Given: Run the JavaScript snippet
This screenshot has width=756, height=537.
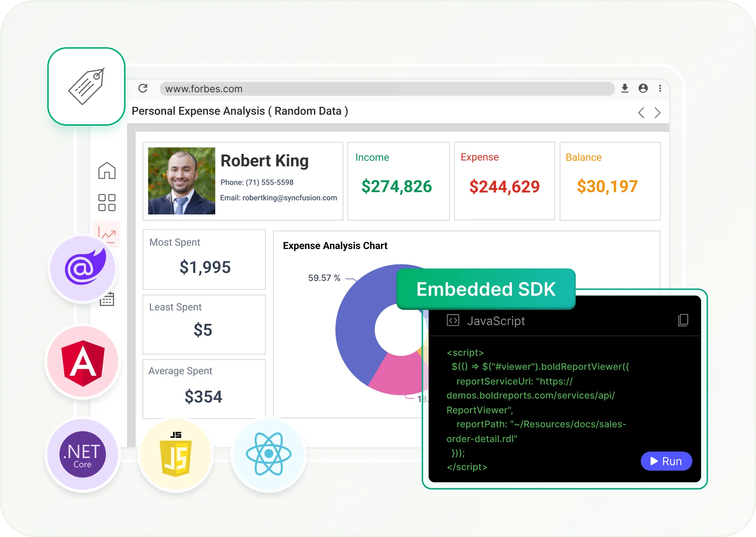Looking at the screenshot, I should coord(666,461).
